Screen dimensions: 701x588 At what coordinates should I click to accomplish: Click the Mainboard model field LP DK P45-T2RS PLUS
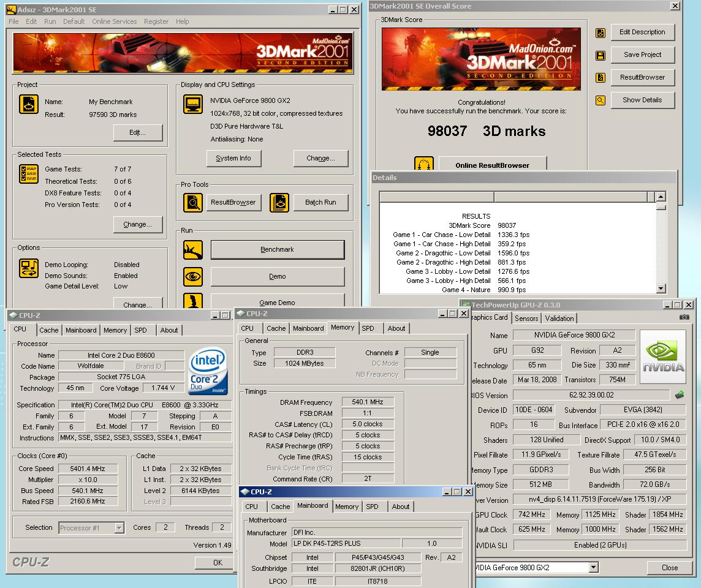tap(346, 543)
